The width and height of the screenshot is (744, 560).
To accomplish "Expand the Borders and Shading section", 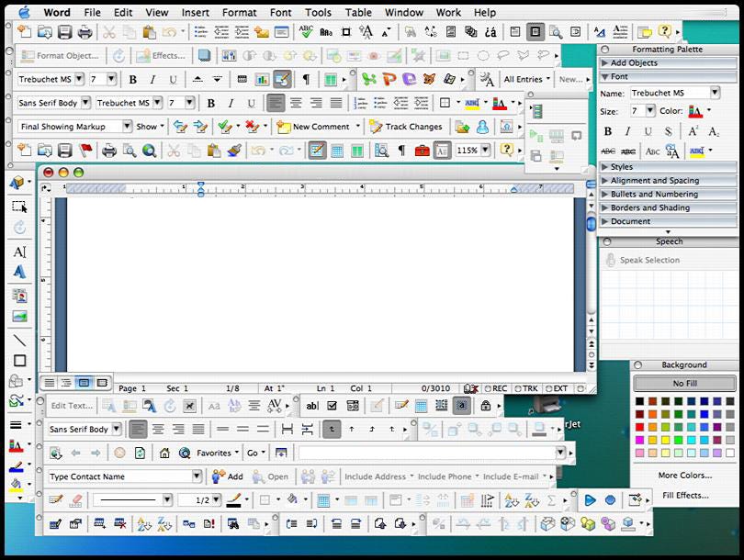I will click(668, 207).
